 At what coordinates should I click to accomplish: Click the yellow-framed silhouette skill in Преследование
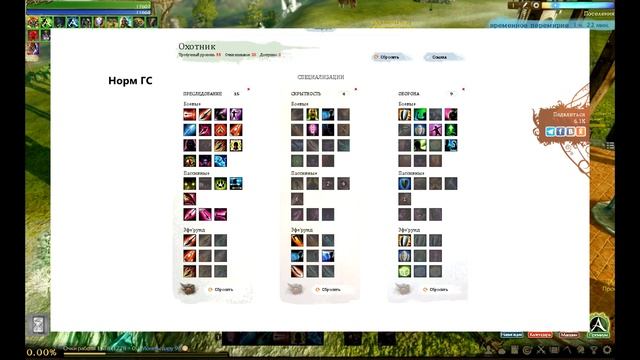236,145
